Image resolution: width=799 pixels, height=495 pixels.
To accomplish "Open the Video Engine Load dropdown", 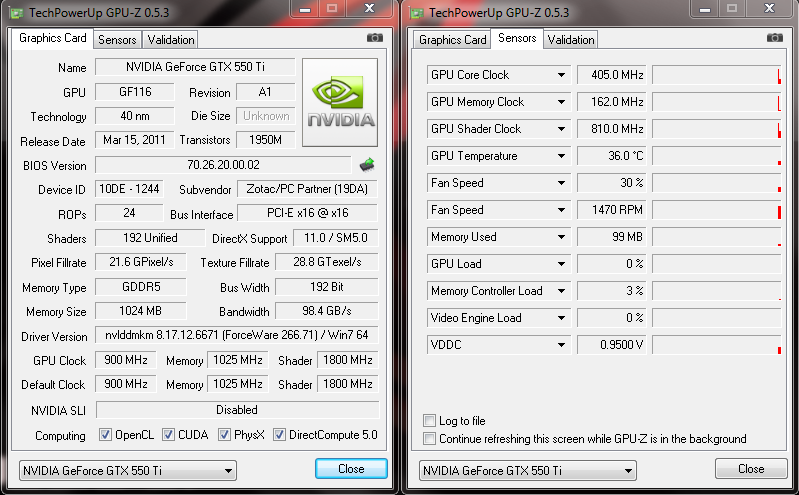I will click(x=561, y=318).
